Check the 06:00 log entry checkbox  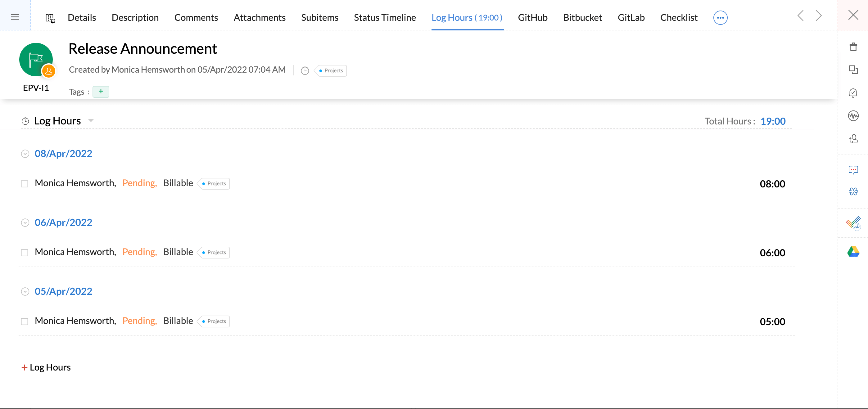(x=25, y=253)
